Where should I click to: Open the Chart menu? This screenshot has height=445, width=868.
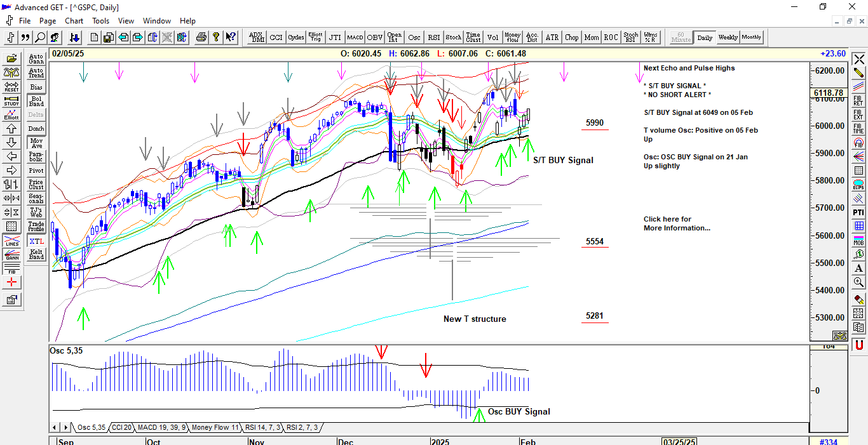(74, 21)
